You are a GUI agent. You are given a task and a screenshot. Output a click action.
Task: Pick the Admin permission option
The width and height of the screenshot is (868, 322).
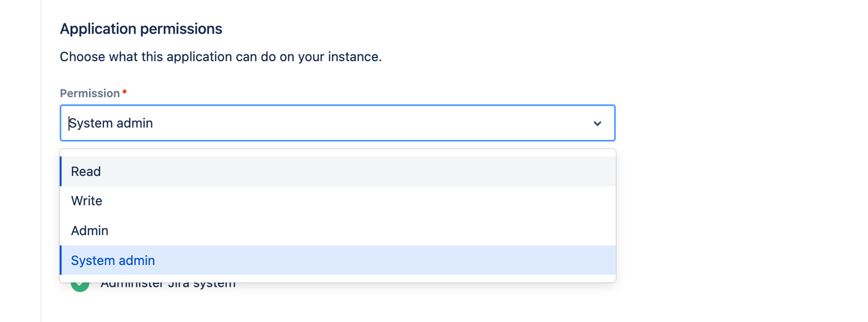click(90, 231)
